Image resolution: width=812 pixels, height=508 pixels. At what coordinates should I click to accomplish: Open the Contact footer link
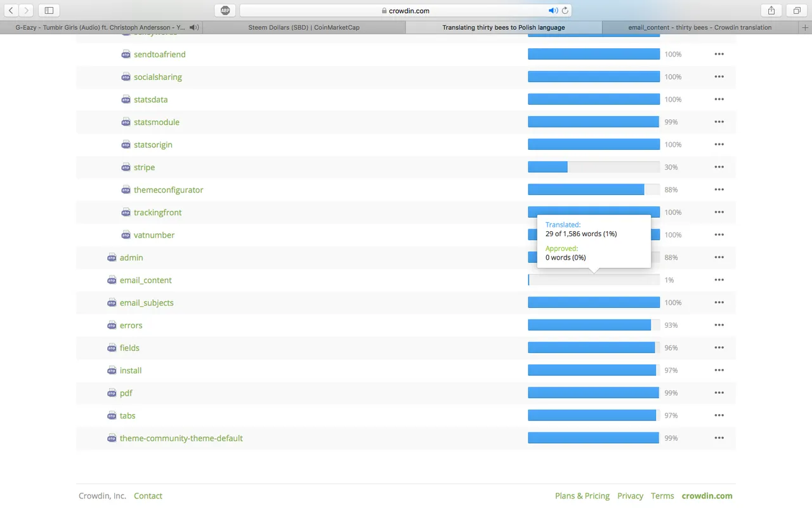(x=148, y=496)
